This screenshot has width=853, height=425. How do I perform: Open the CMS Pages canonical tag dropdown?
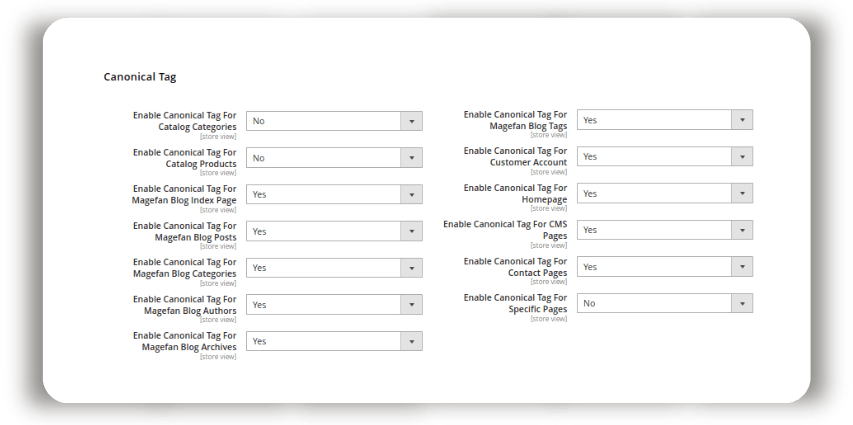tap(665, 230)
